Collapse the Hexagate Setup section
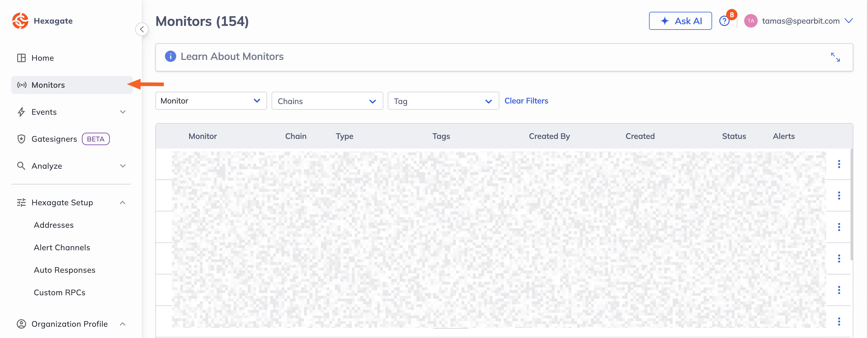Viewport: 868px width, 338px height. (123, 203)
